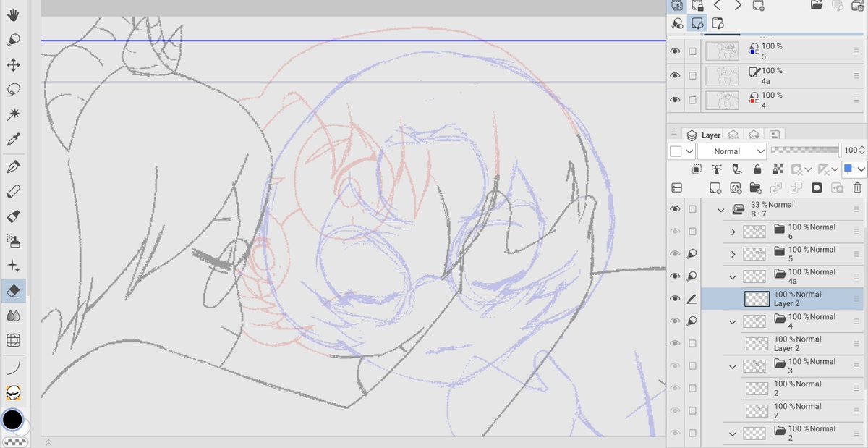Click the opacity value 100 stepper arrows
Screen dimensions: 868x448
point(862,150)
